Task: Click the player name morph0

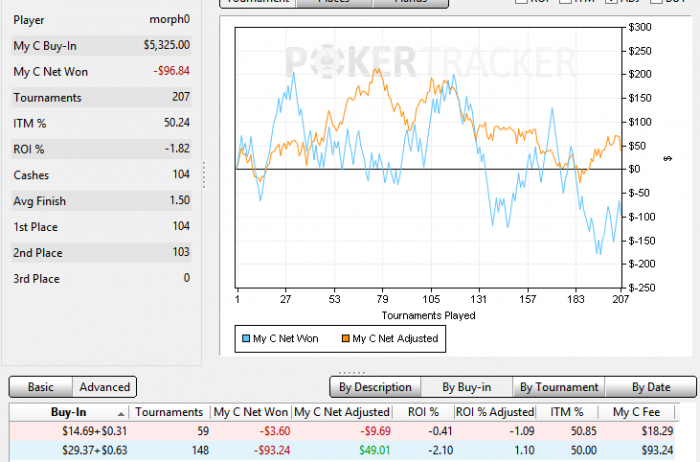Action: [x=170, y=20]
